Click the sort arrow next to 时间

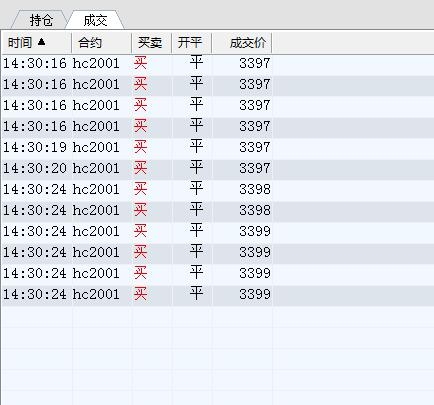pos(41,42)
